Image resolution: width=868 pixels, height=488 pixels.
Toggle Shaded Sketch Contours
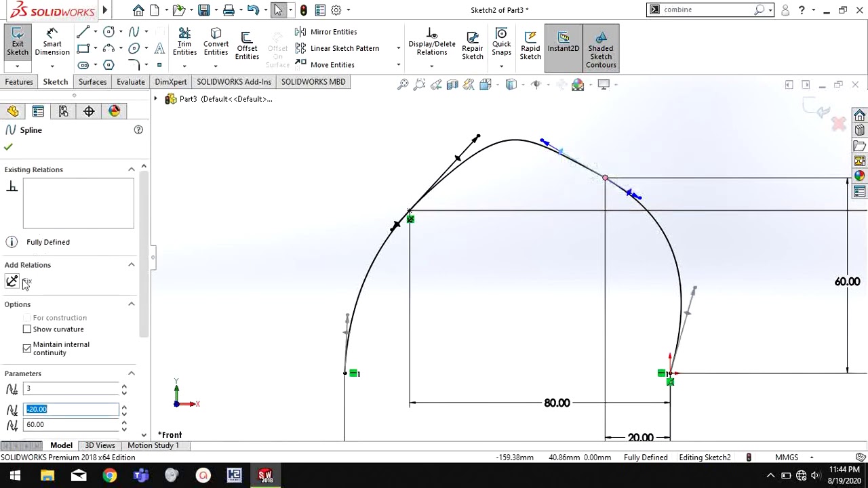(x=601, y=49)
